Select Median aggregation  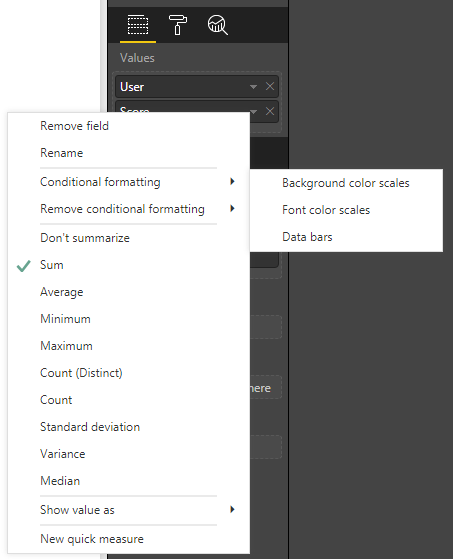129,481
